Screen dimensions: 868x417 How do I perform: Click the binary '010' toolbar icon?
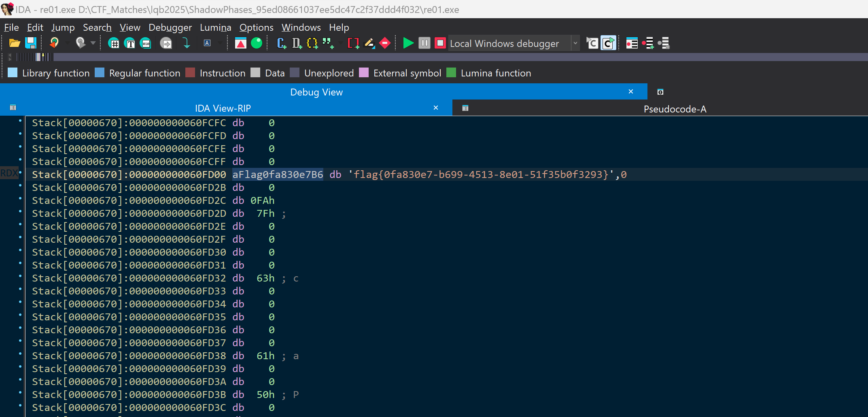click(x=146, y=43)
